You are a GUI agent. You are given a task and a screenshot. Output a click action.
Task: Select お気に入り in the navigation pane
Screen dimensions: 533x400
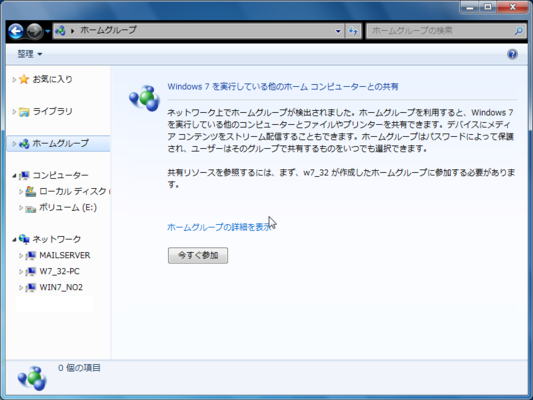coord(53,79)
